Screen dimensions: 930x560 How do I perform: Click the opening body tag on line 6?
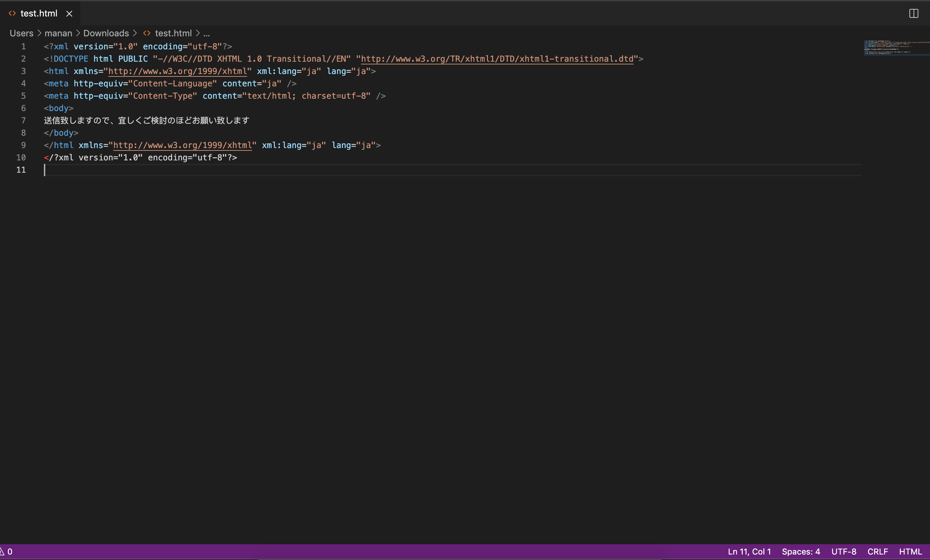point(59,108)
